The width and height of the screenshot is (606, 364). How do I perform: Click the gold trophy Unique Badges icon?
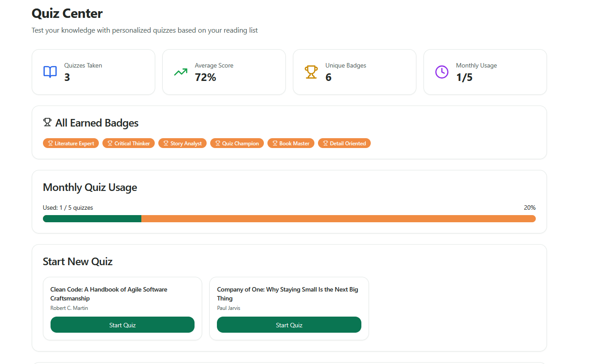point(311,72)
